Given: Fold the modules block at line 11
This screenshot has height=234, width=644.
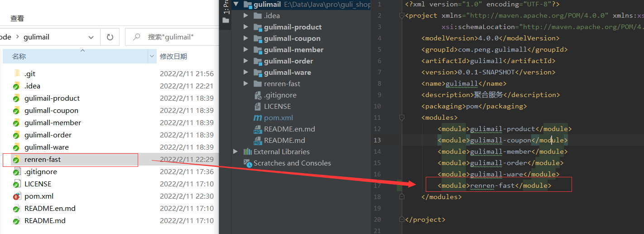Looking at the screenshot, I should coord(402,118).
